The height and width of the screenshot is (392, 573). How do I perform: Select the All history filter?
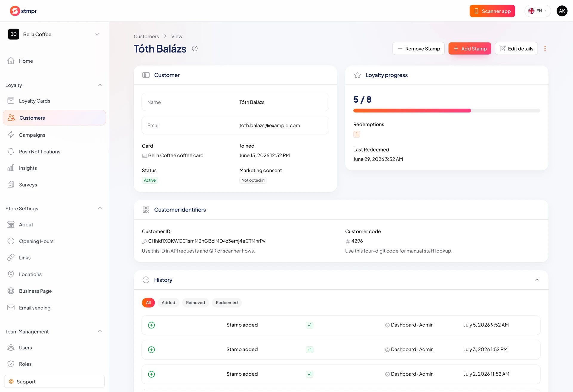coord(148,303)
